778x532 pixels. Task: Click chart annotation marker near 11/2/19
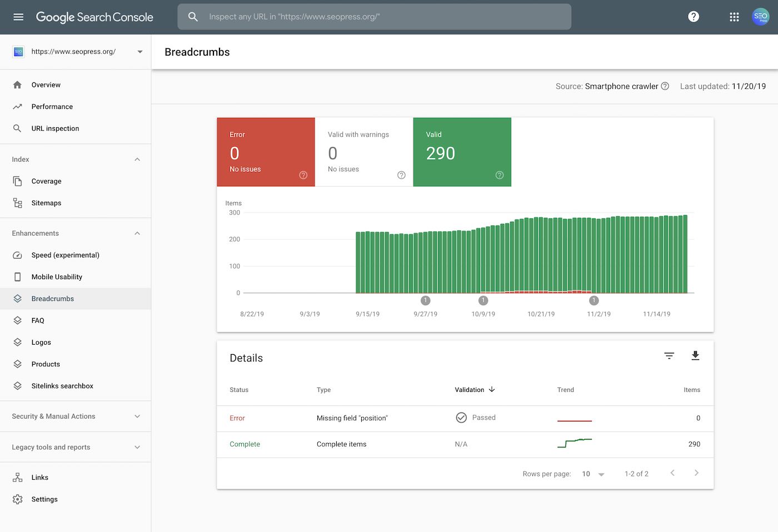click(x=594, y=301)
